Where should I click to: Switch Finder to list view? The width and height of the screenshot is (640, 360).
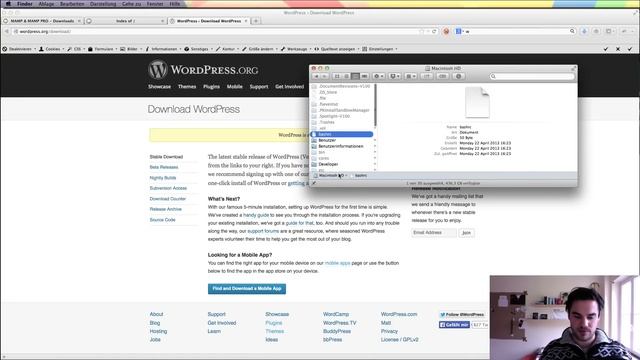point(346,76)
